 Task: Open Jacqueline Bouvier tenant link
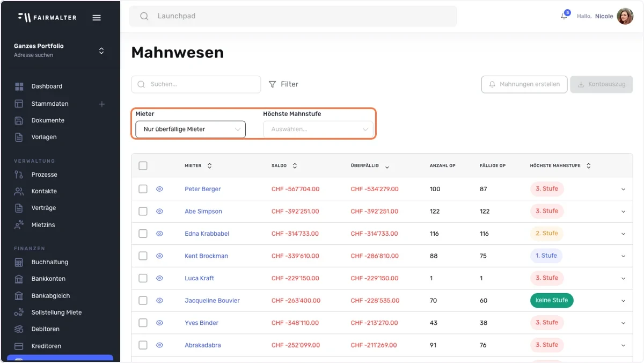[212, 301]
